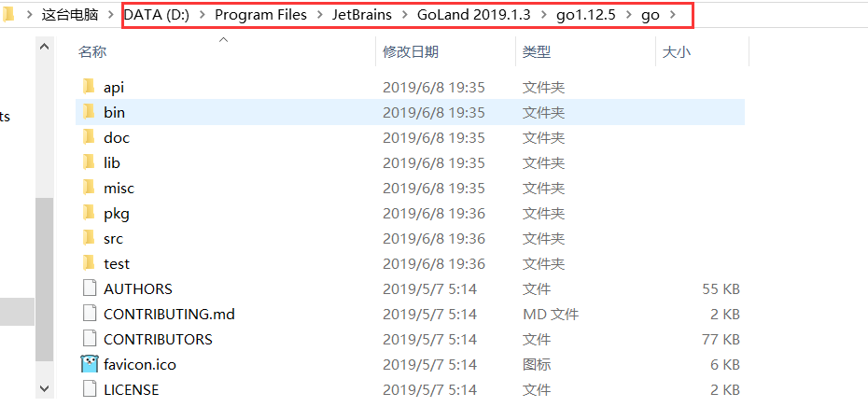Click the navigation pane scrollbar thumb
Screen dimensions: 868x407
(x=45, y=280)
